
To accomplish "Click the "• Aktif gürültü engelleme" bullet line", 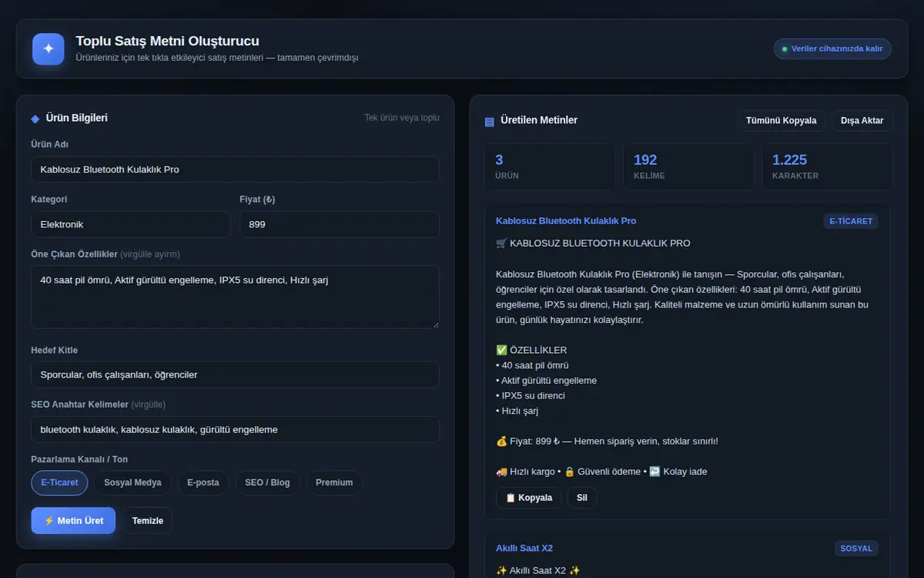I will coord(546,380).
